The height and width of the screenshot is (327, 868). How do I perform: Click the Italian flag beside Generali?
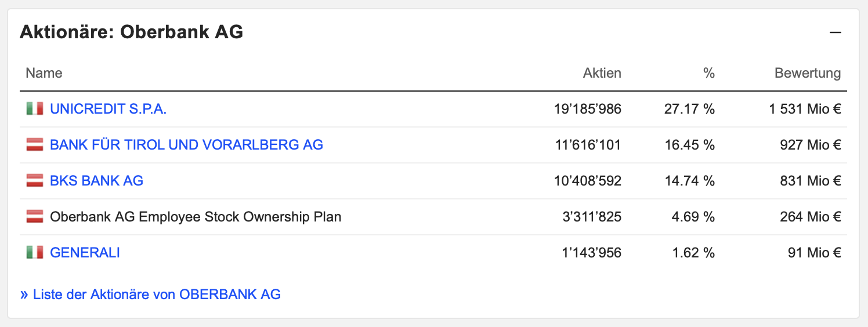click(x=35, y=253)
